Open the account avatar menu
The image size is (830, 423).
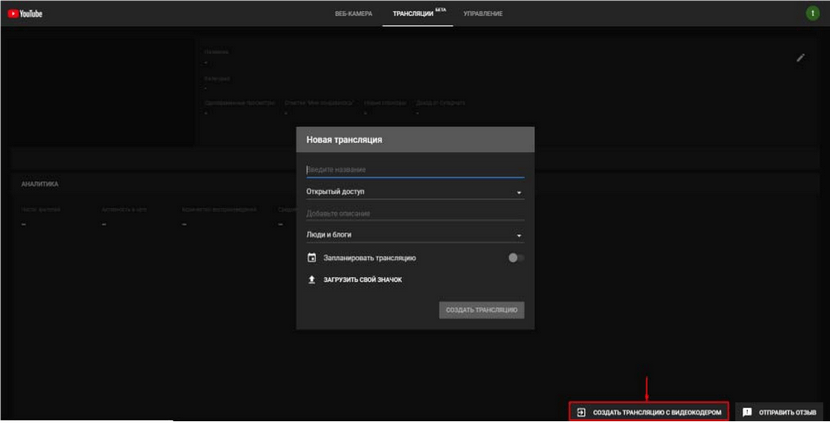812,13
